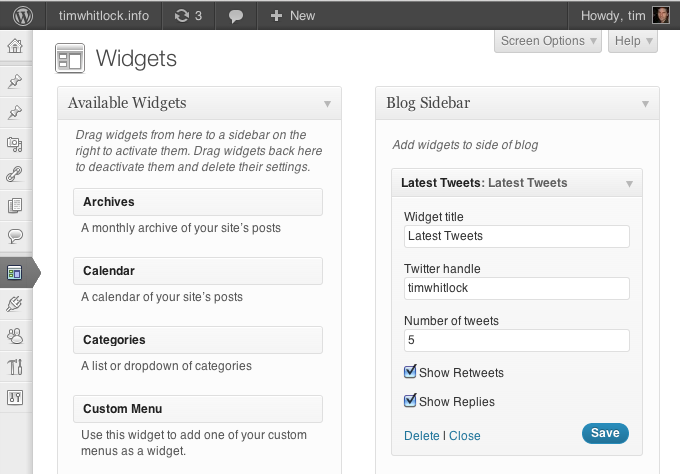The height and width of the screenshot is (474, 680).
Task: Click the WordPress logo in admin bar
Action: [23, 15]
